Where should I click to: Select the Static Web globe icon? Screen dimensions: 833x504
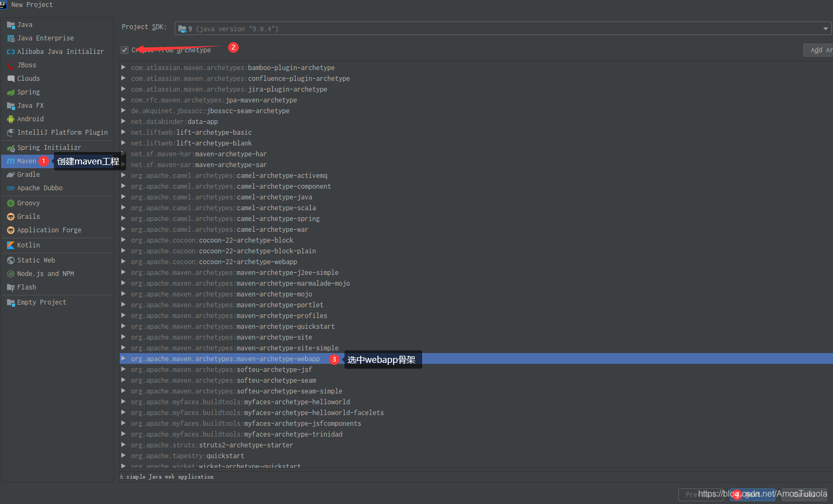pos(11,260)
